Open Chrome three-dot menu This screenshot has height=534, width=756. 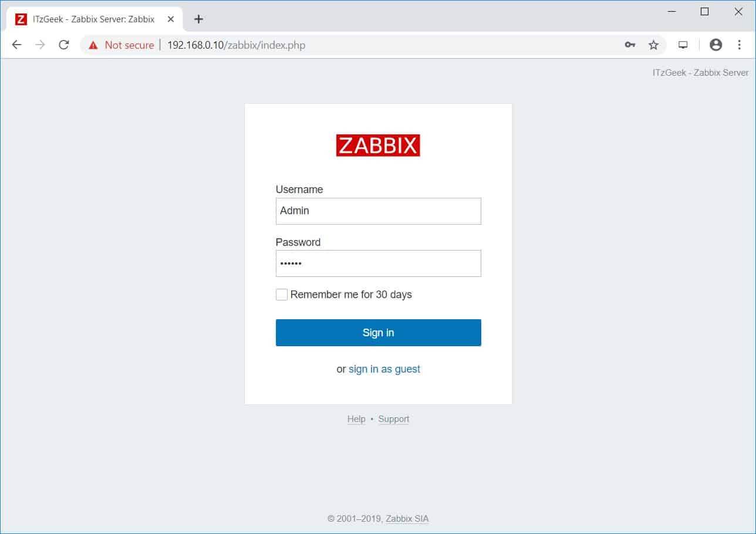(x=739, y=45)
